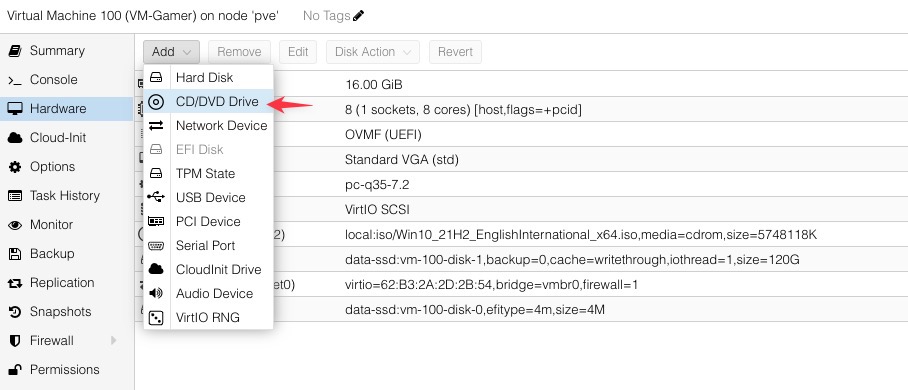Click the PCI Device card icon
This screenshot has width=908, height=390.
[x=156, y=221]
